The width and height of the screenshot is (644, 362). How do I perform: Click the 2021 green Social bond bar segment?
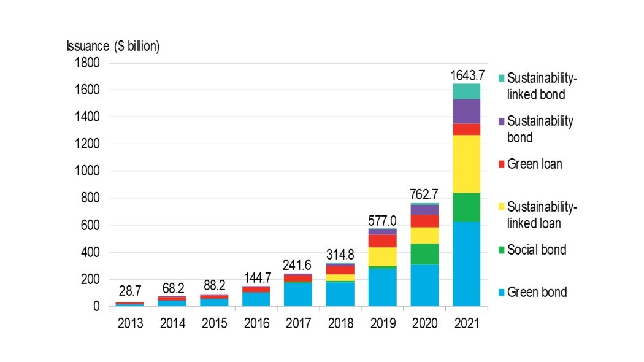click(467, 207)
